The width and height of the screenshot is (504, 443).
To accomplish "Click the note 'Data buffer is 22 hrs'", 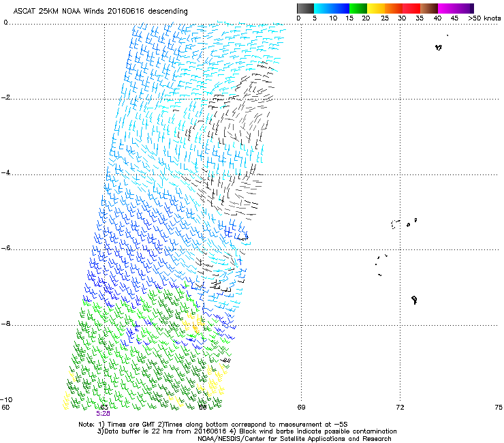I will pyautogui.click(x=139, y=431).
